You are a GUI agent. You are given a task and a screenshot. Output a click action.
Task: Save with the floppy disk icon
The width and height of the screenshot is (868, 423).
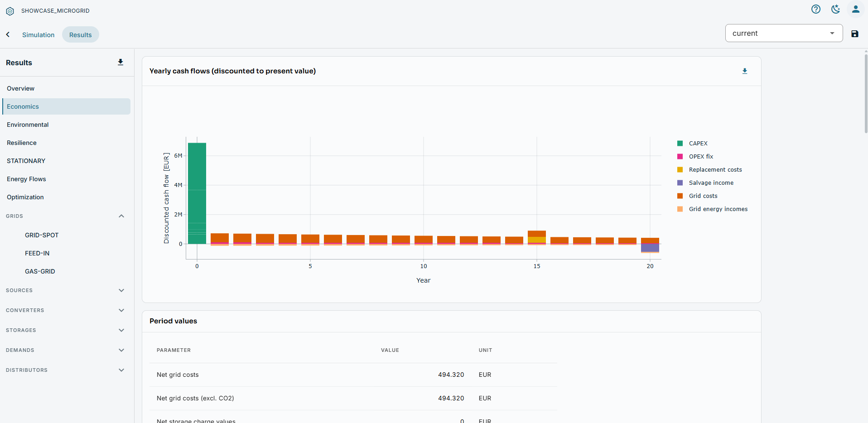tap(855, 34)
